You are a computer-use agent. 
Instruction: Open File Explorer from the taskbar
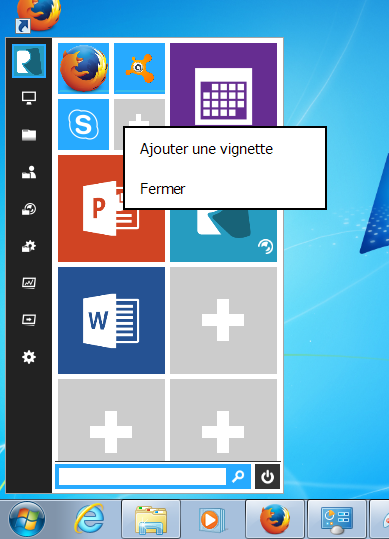(x=151, y=519)
